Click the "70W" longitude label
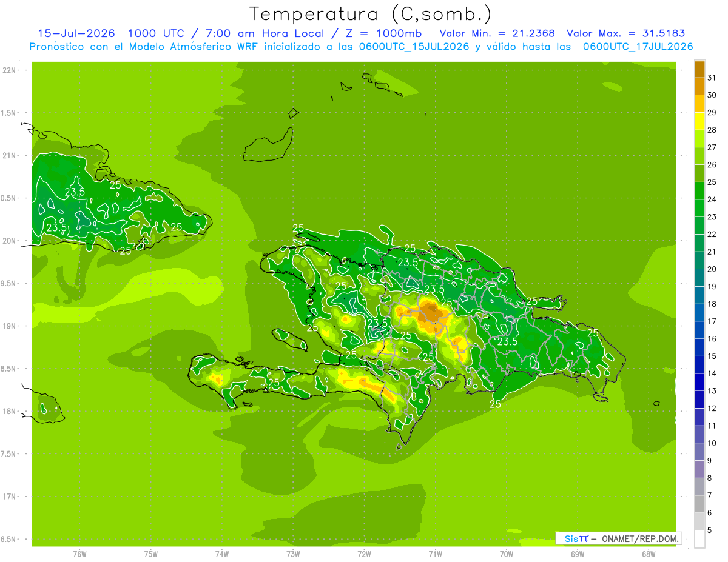The height and width of the screenshot is (562, 728). tap(507, 554)
